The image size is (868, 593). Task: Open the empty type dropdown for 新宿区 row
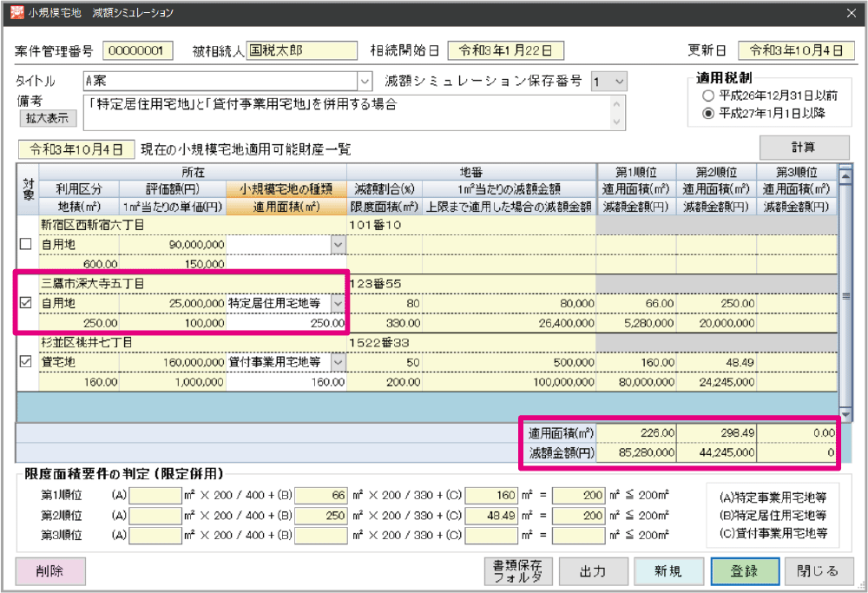coord(338,246)
